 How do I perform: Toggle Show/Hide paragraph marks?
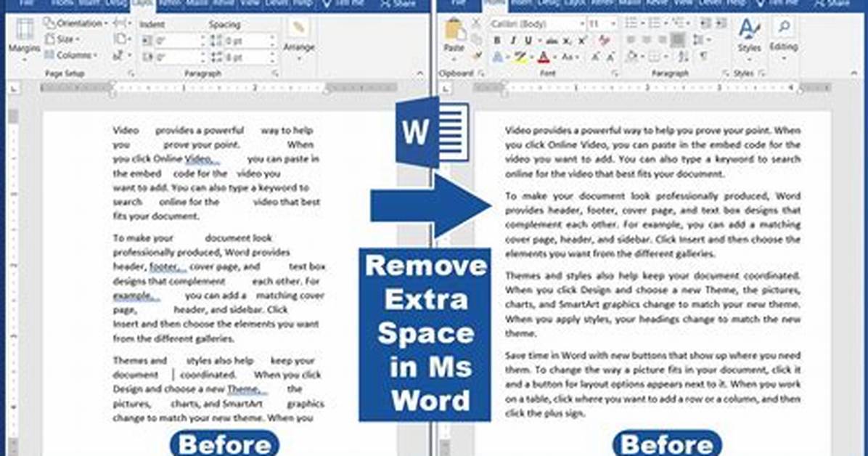pos(703,57)
